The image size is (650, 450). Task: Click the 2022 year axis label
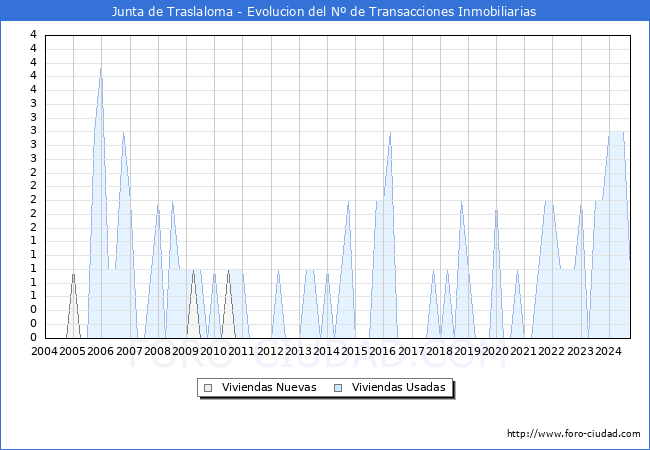tap(551, 351)
